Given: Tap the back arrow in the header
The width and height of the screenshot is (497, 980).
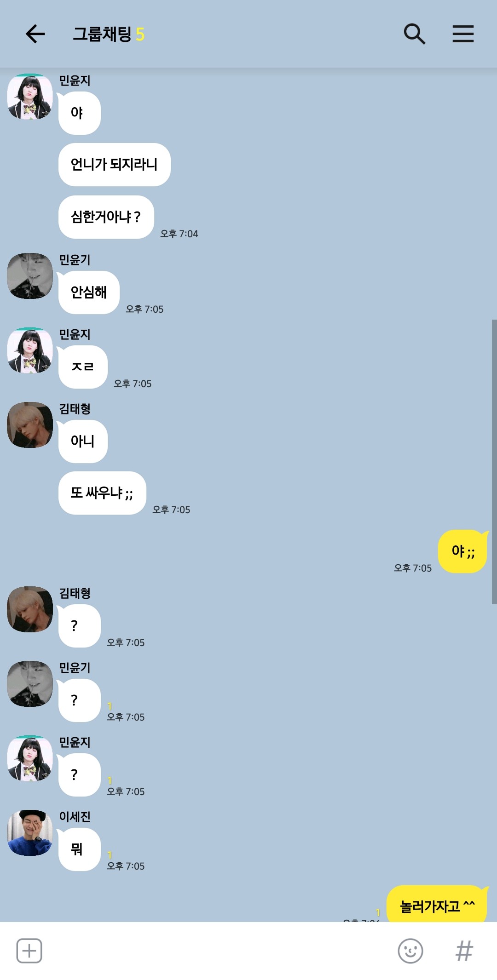Looking at the screenshot, I should (x=35, y=34).
